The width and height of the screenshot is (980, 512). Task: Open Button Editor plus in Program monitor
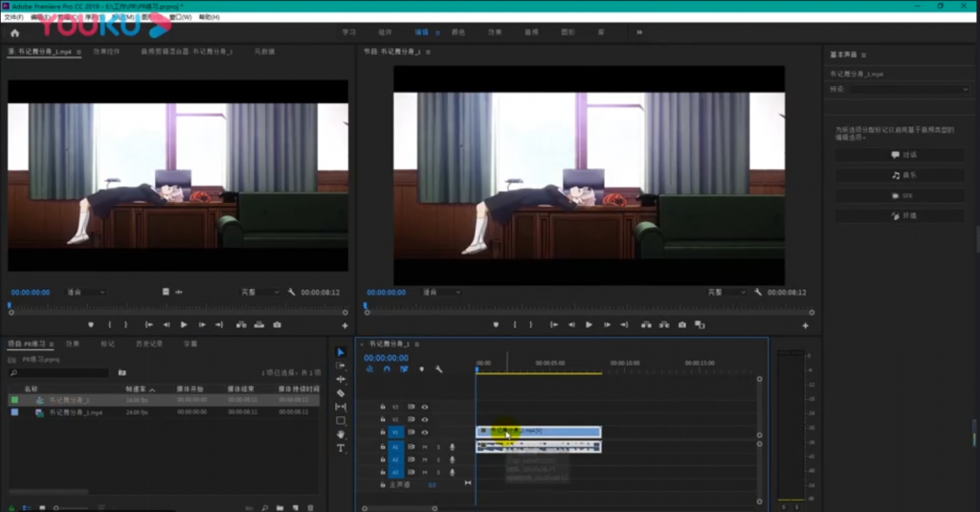coord(805,325)
